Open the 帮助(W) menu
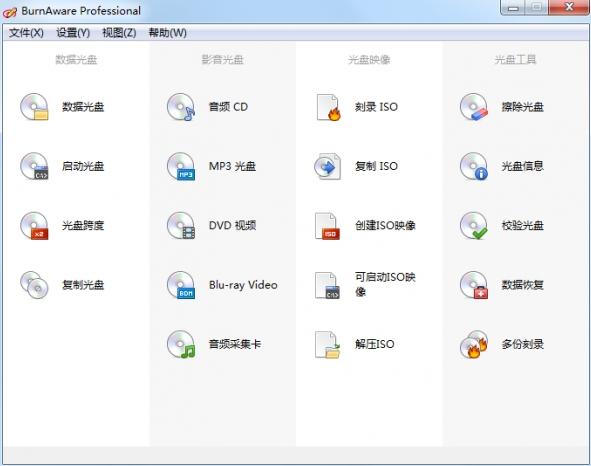 point(167,33)
